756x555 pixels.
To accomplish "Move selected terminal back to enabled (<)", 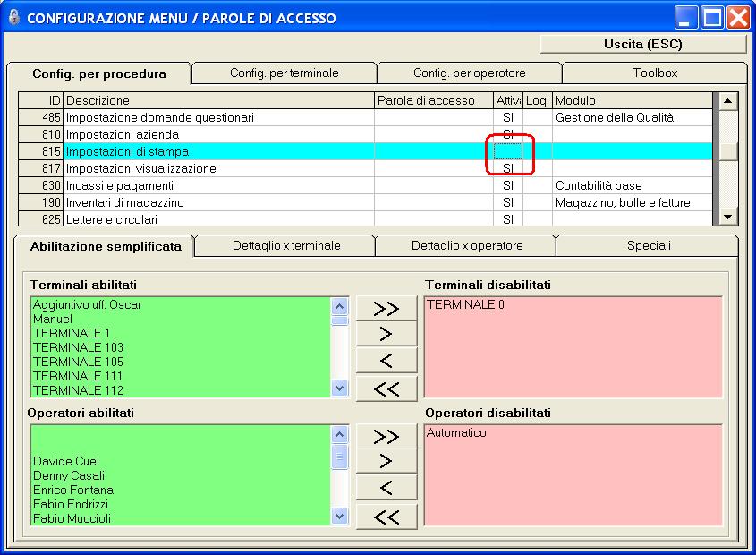I will point(386,361).
